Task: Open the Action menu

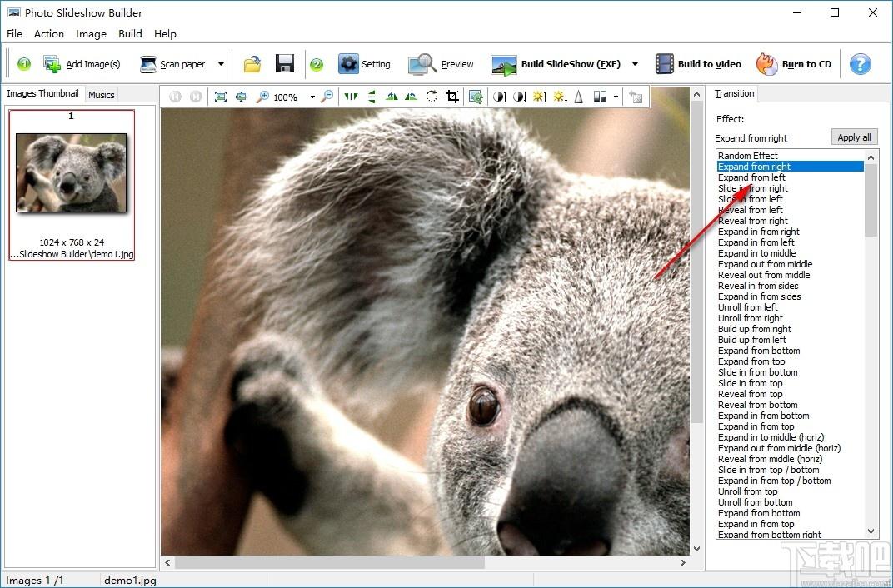Action: tap(49, 33)
